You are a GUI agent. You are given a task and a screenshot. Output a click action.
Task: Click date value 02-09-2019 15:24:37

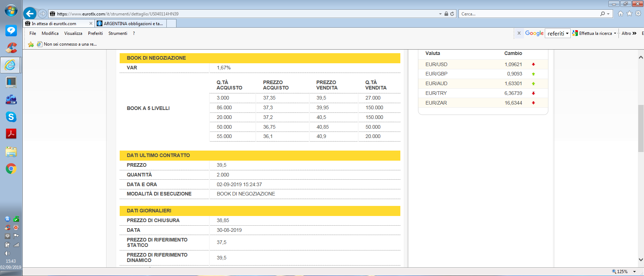click(x=239, y=184)
